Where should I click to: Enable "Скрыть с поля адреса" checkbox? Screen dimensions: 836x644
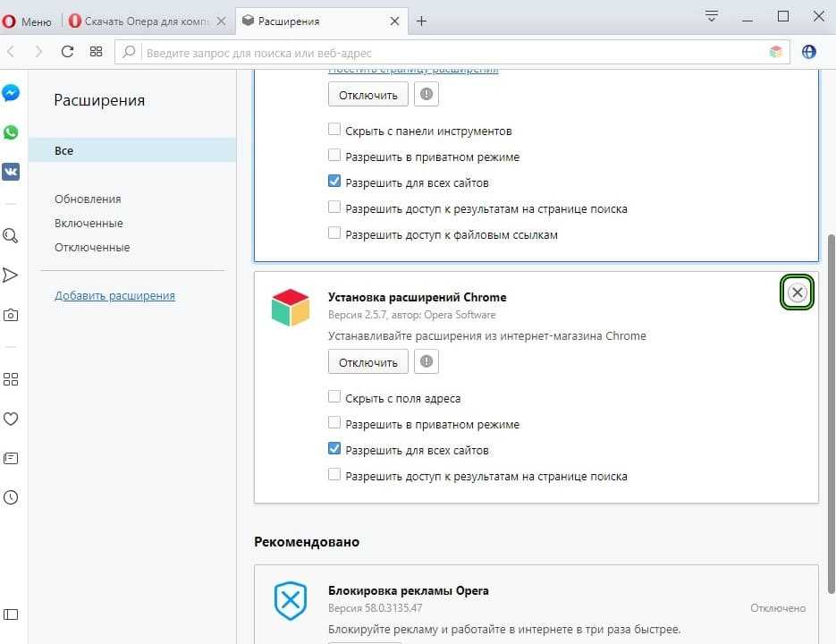tap(334, 398)
